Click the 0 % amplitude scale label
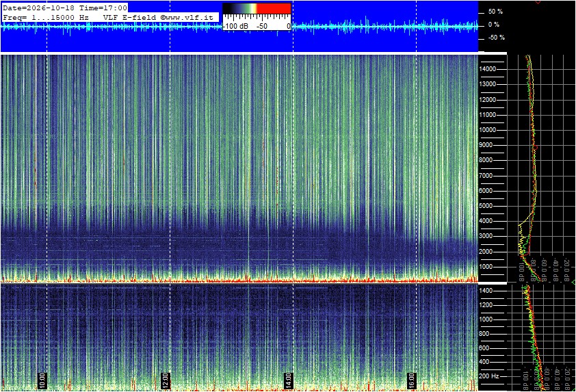Screen dimensions: 576x392 494,25
